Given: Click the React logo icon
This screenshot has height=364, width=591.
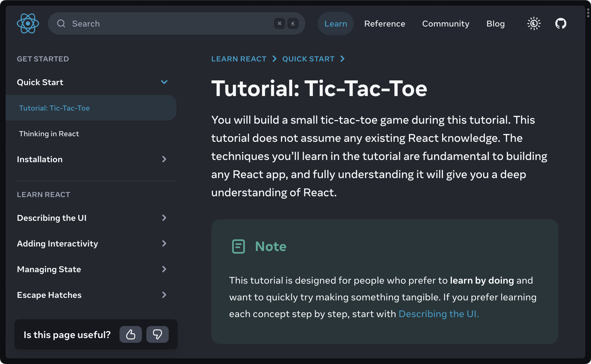Looking at the screenshot, I should point(28,23).
